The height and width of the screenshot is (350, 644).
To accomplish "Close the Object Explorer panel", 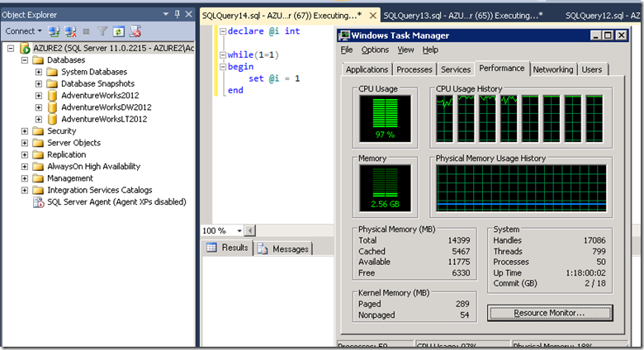I will click(x=188, y=14).
